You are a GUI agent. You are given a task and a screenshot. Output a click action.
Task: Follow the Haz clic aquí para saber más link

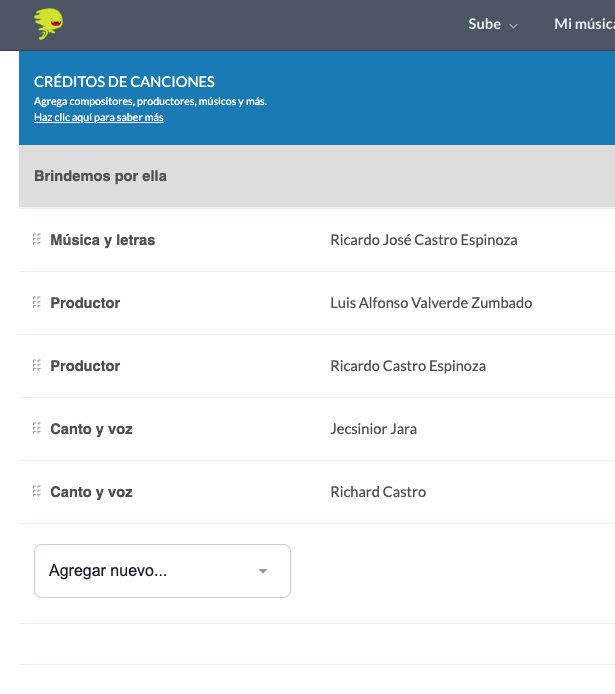pyautogui.click(x=99, y=117)
